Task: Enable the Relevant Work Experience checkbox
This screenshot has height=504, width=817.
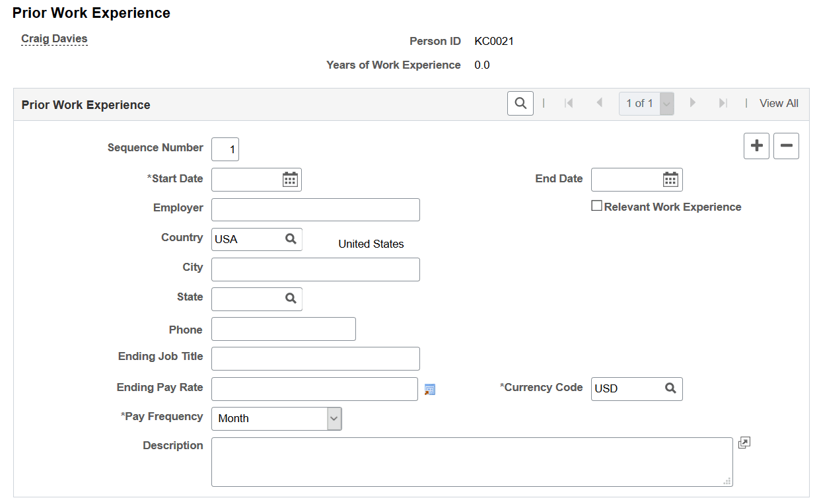Action: [596, 206]
